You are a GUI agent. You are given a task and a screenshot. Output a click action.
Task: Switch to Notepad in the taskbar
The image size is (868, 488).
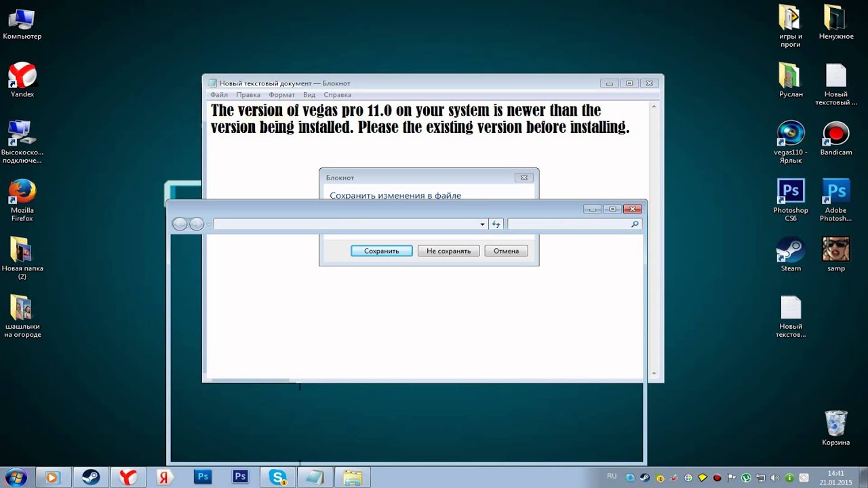pos(315,477)
